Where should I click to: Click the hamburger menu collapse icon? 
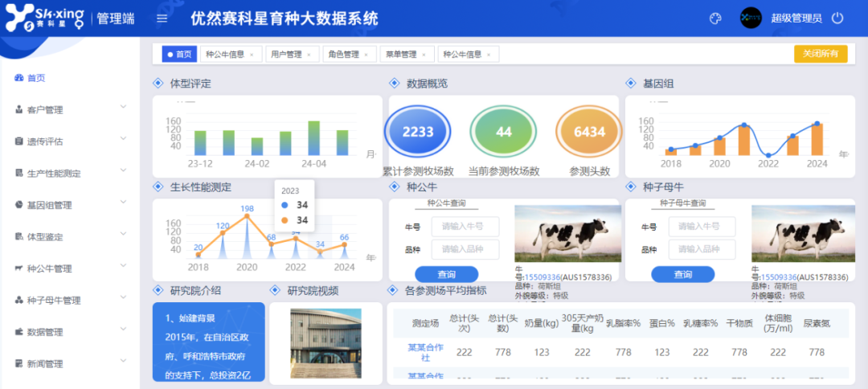pos(162,18)
